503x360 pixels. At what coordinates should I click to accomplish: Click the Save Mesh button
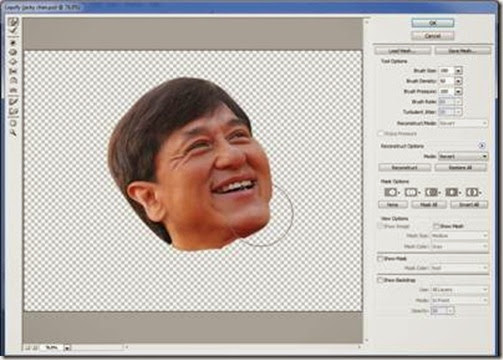[x=463, y=51]
